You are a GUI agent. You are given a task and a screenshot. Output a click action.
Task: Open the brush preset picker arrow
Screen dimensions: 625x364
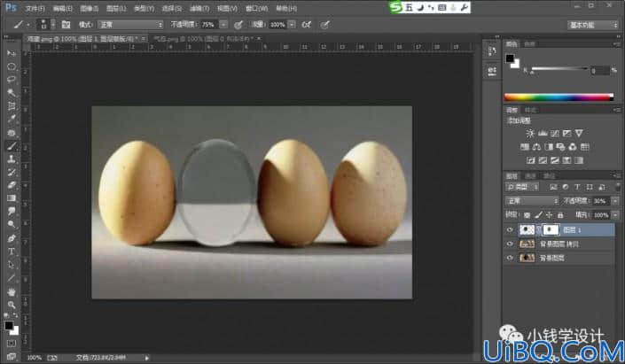[53, 25]
